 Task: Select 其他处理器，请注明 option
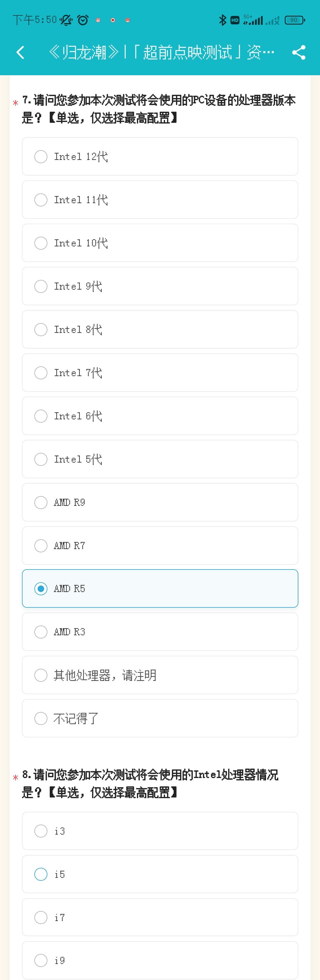41,675
